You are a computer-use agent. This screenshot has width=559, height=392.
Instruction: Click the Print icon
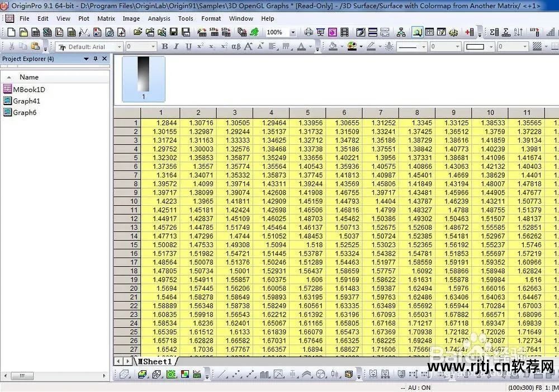(309, 32)
